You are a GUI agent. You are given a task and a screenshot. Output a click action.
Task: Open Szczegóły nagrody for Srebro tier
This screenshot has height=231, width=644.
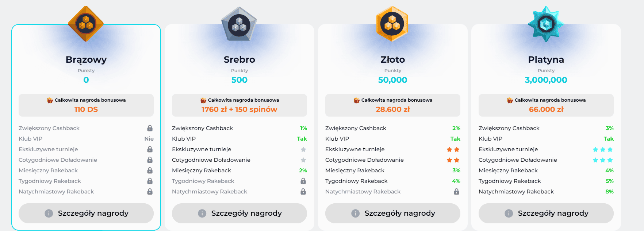coord(239,213)
